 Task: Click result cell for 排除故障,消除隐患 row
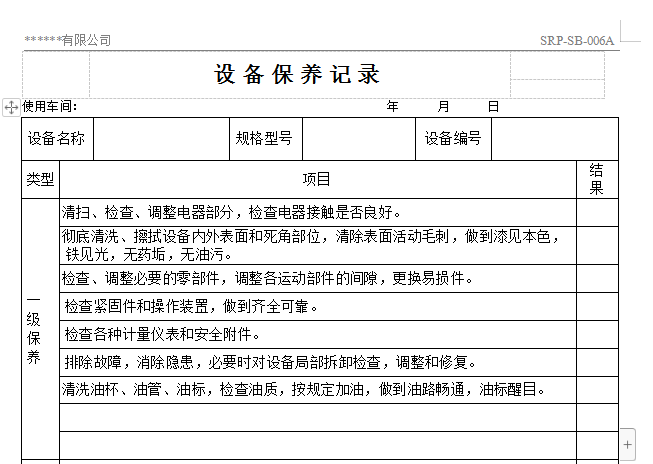(596, 362)
